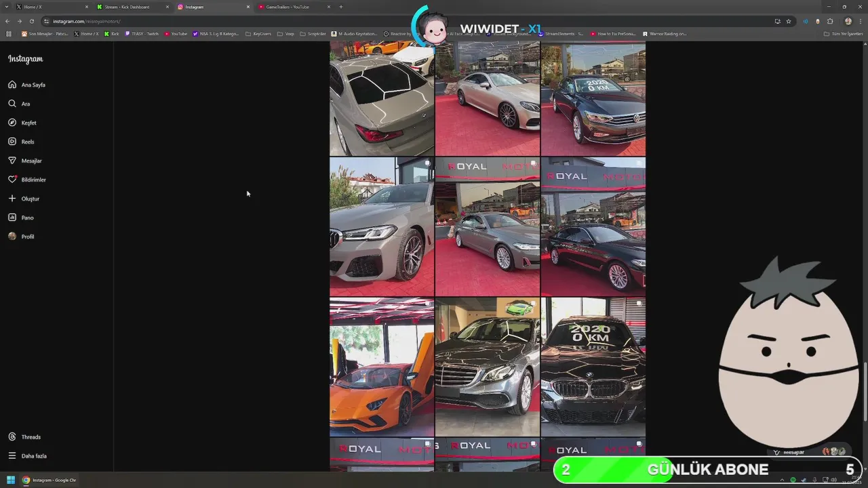Open the Chrome profile avatar
Screen dimensions: 868x488
pyautogui.click(x=848, y=21)
